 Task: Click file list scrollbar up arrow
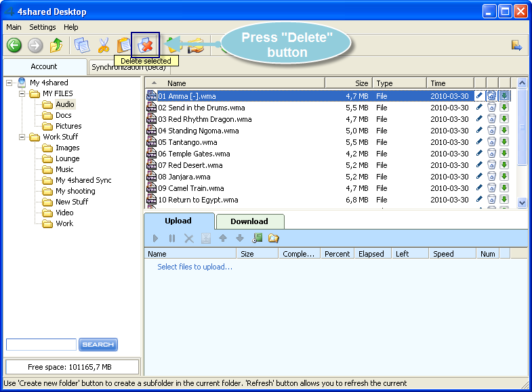(x=522, y=83)
